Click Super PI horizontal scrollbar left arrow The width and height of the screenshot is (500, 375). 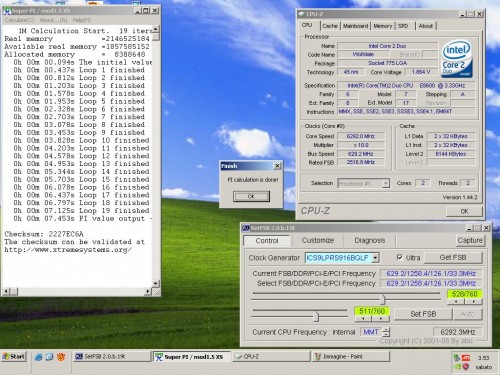click(x=6, y=292)
